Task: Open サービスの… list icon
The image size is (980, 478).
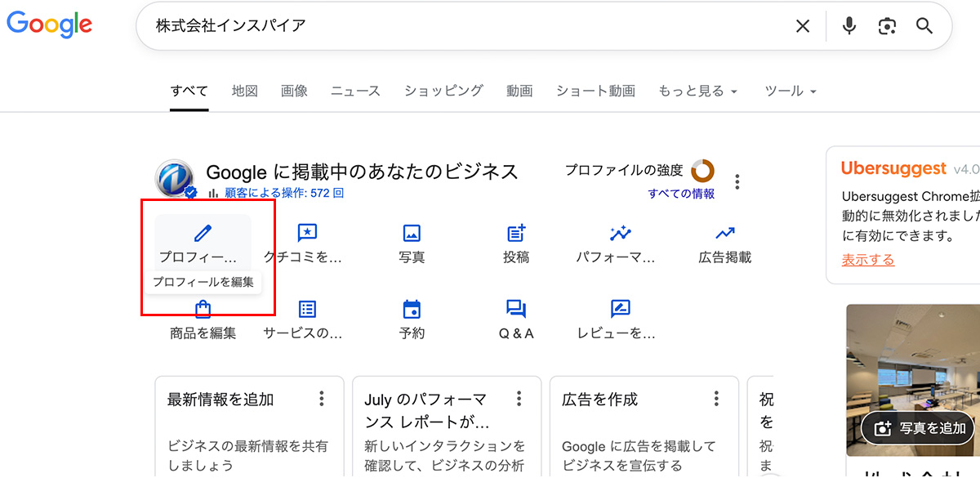Action: (307, 309)
